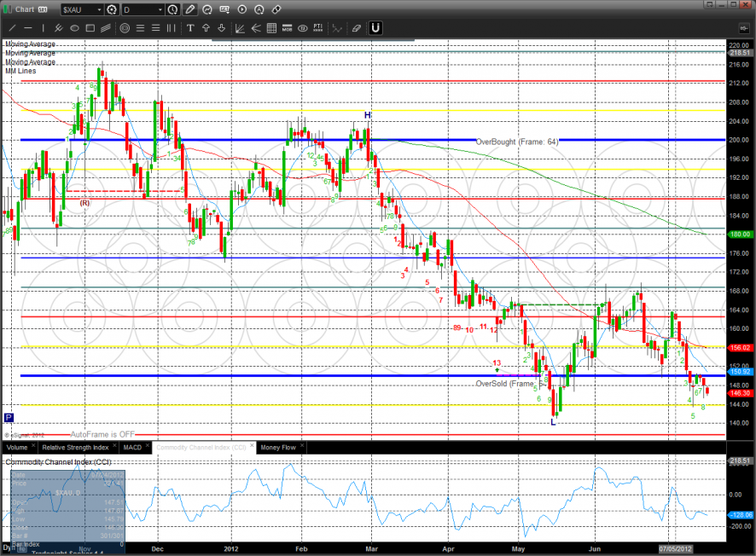Switch to the Relative Strength Index tab
Viewport: 756px width, 556px height.
(75, 447)
